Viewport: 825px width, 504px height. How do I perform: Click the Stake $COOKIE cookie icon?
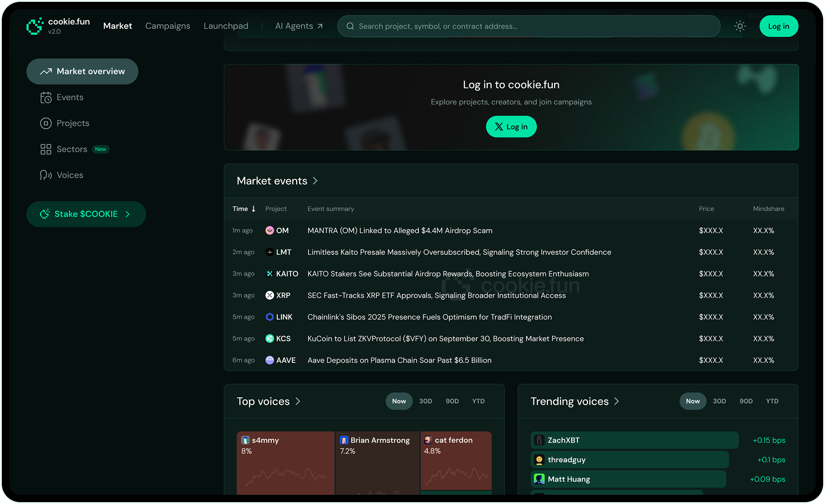[44, 214]
